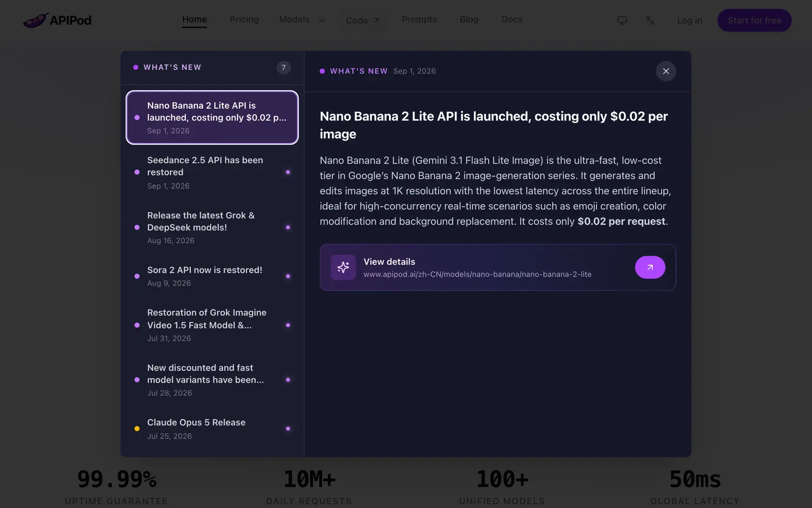The image size is (812, 508).
Task: Select the Nano Banana 2 Lite news item
Action: (x=212, y=117)
